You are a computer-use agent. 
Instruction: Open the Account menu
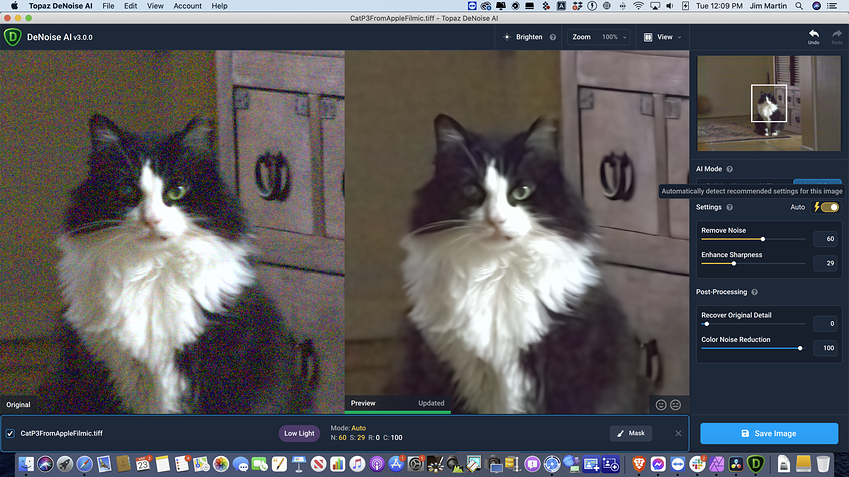coord(187,6)
